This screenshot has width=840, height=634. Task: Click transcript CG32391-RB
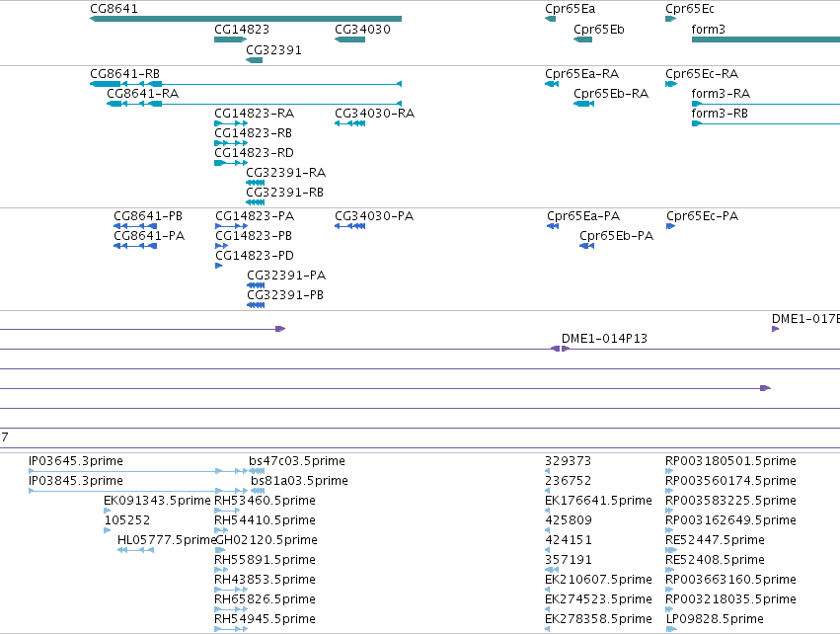255,202
